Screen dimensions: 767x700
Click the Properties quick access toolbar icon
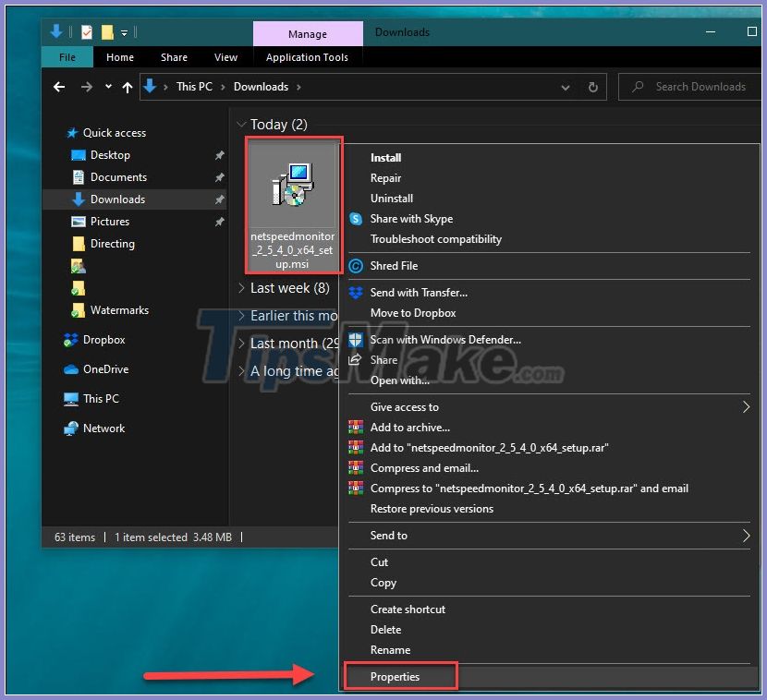tap(87, 32)
